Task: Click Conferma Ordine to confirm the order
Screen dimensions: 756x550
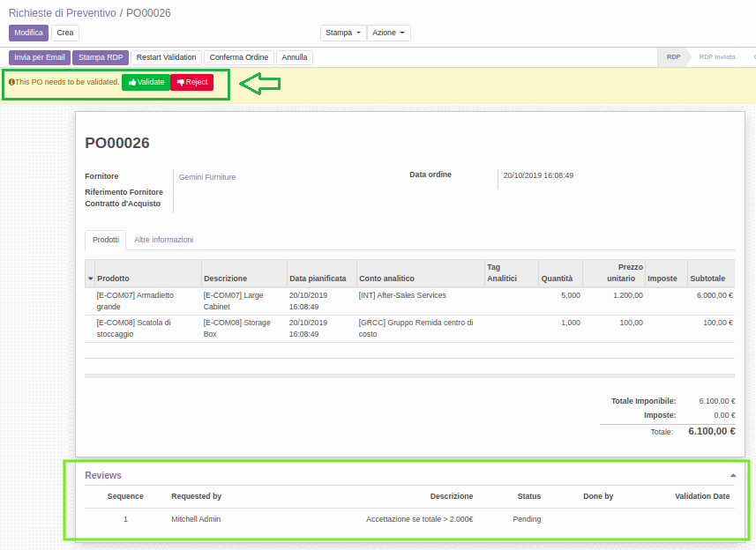Action: click(x=237, y=56)
